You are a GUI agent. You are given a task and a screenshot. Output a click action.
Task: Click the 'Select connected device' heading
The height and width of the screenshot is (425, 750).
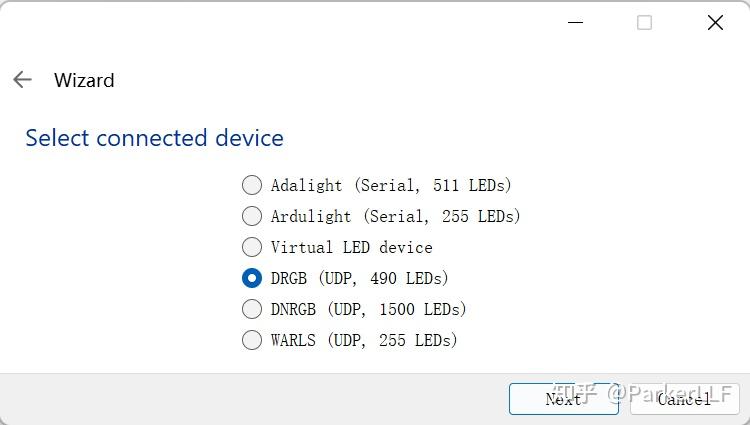point(154,138)
